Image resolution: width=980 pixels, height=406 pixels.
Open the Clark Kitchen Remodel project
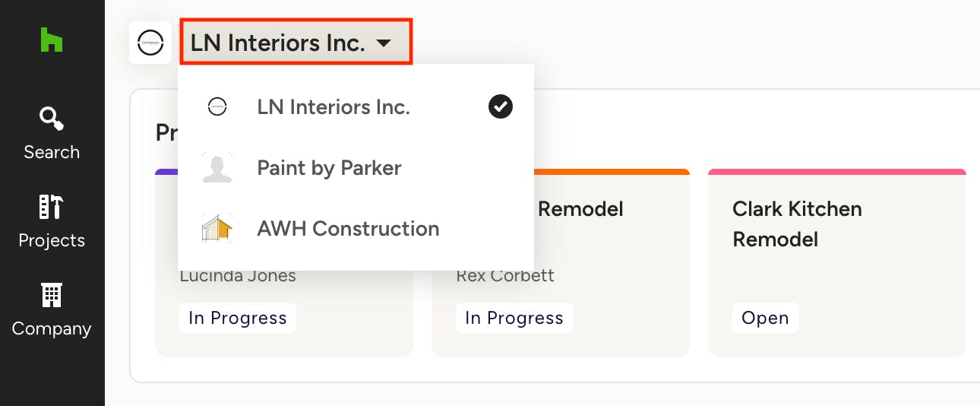(797, 224)
